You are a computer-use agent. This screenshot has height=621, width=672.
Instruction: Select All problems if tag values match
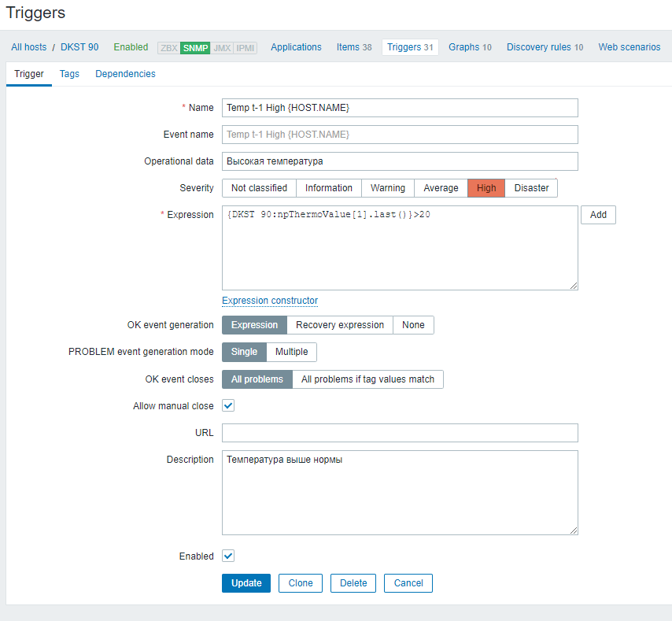click(x=367, y=379)
